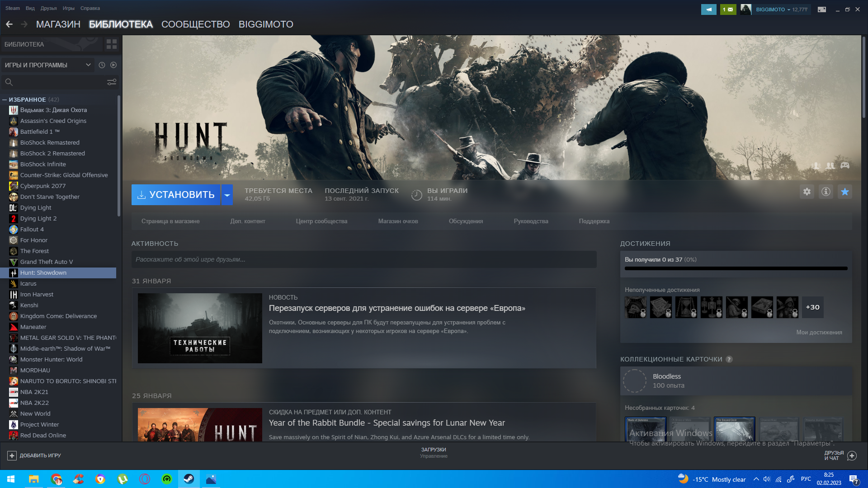The width and height of the screenshot is (868, 488).
Task: Open the +30 more achievements tile
Action: tap(812, 307)
